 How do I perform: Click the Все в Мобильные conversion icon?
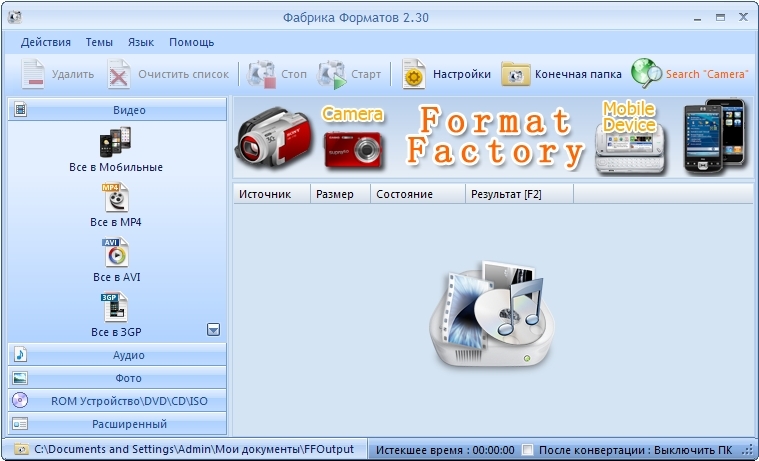pos(116,142)
